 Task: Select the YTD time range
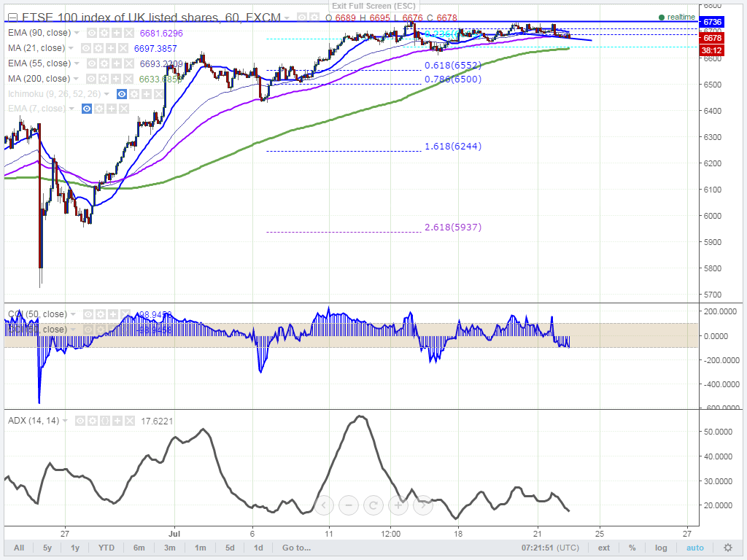(107, 548)
